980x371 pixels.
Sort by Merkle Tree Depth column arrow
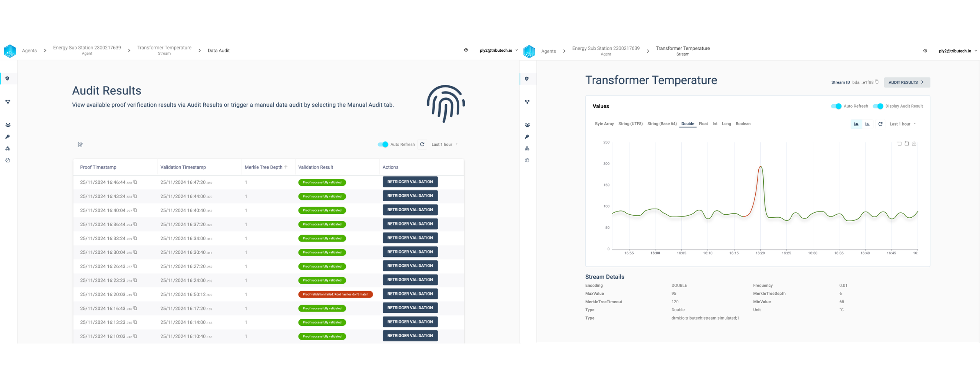(286, 167)
